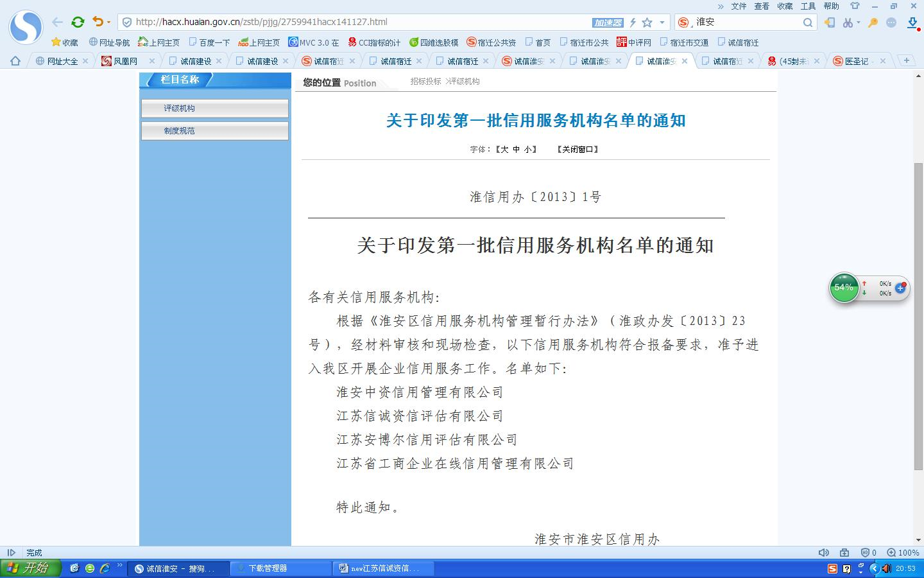924x578 pixels.
Task: Click the star favorite icon in address bar
Action: [x=647, y=22]
